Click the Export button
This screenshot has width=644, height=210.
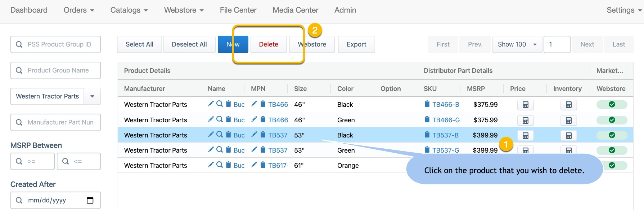tap(356, 44)
